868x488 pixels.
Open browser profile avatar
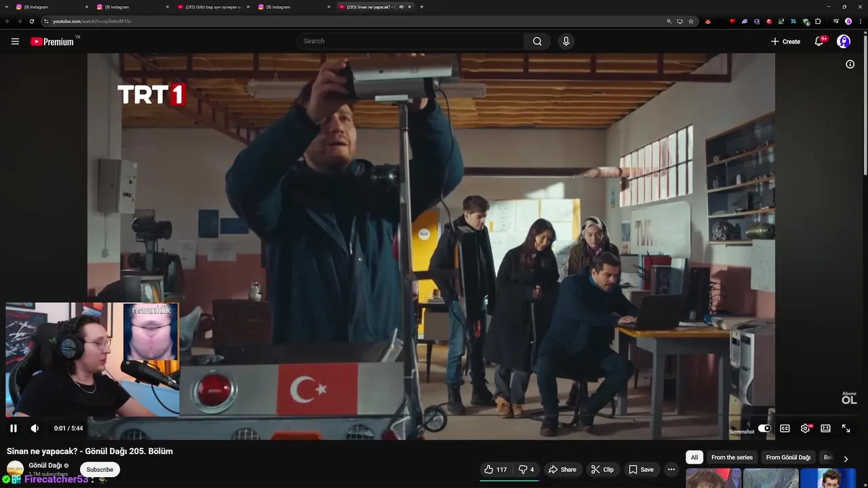click(x=848, y=21)
